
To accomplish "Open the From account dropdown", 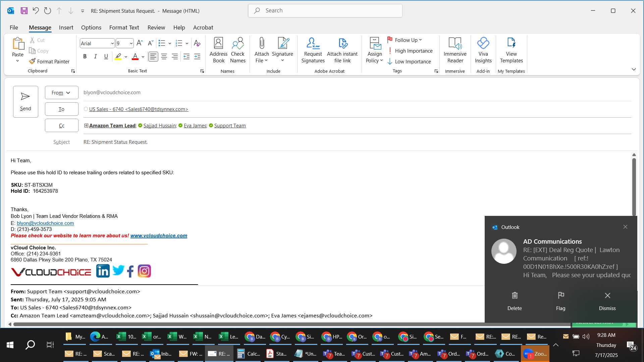I will [61, 93].
